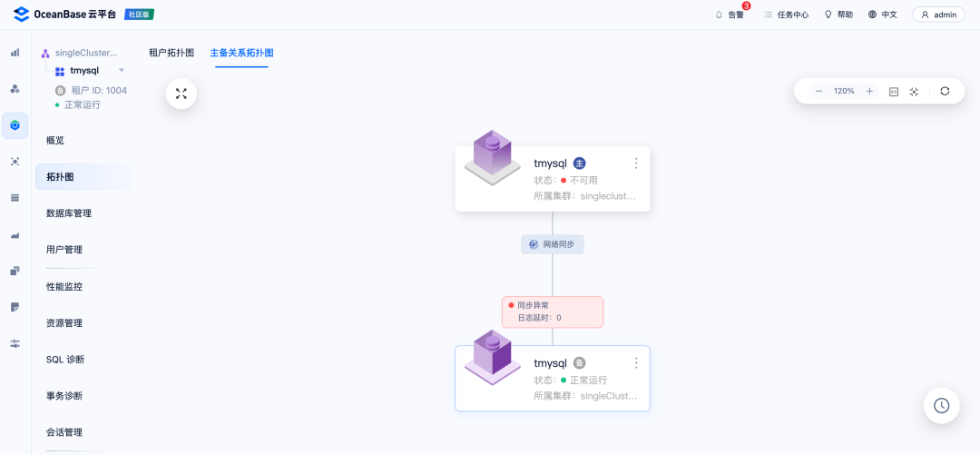The image size is (980, 455).
Task: Open the 帮助 help menu
Action: pos(838,15)
